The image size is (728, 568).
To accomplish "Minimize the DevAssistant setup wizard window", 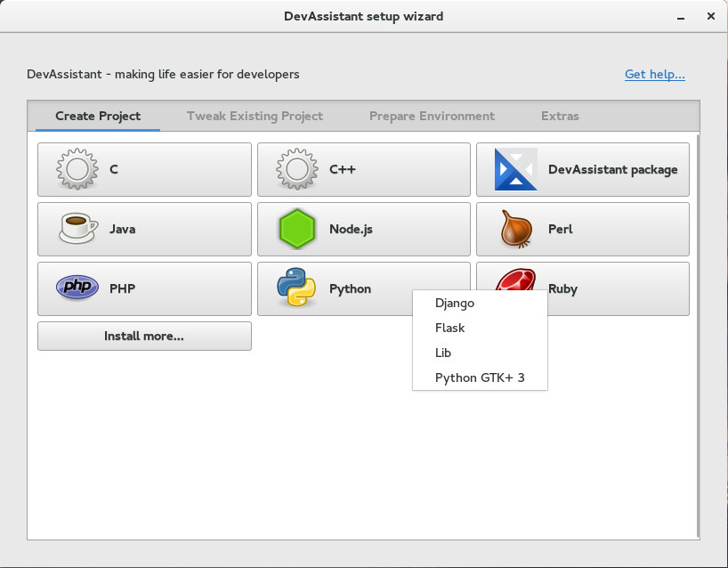I will [x=681, y=17].
